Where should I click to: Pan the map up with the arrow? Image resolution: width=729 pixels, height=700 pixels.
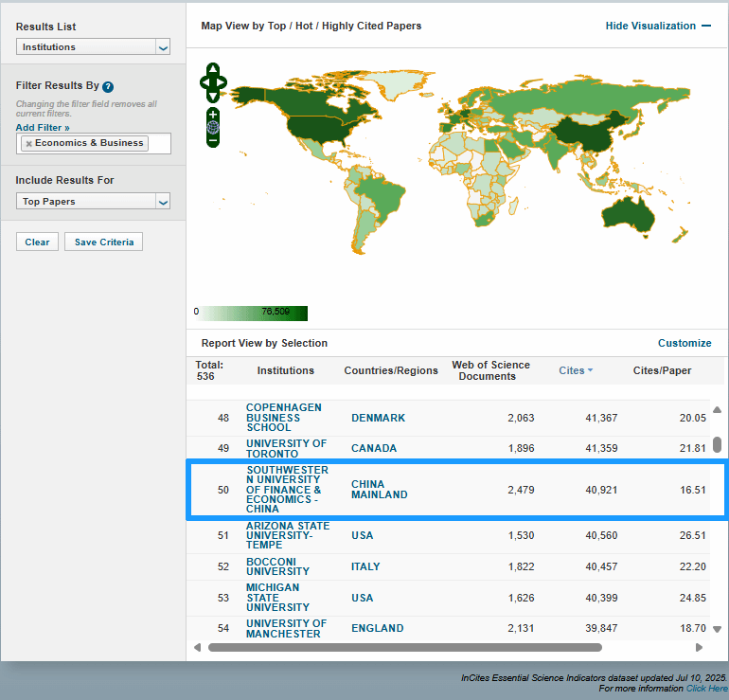(x=213, y=69)
